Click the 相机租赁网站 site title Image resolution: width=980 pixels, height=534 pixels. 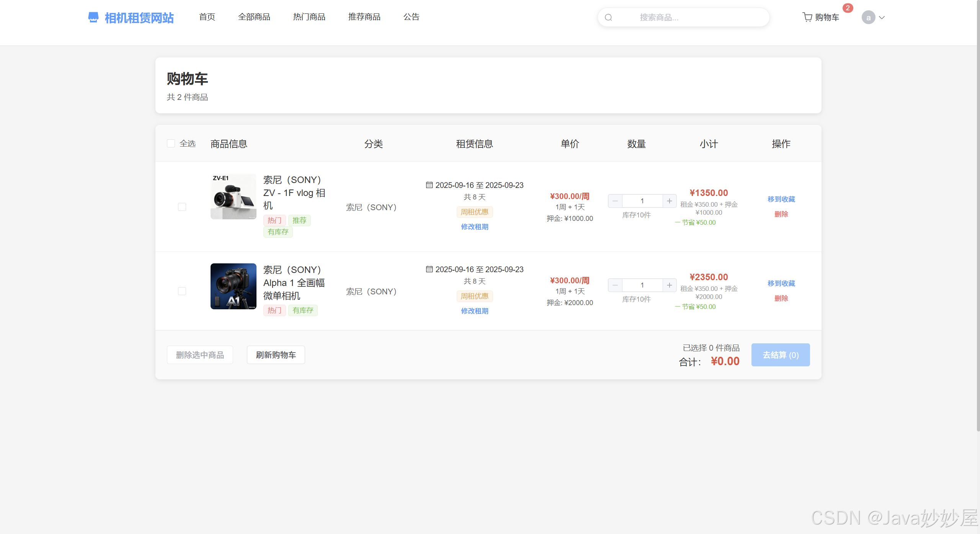click(139, 18)
